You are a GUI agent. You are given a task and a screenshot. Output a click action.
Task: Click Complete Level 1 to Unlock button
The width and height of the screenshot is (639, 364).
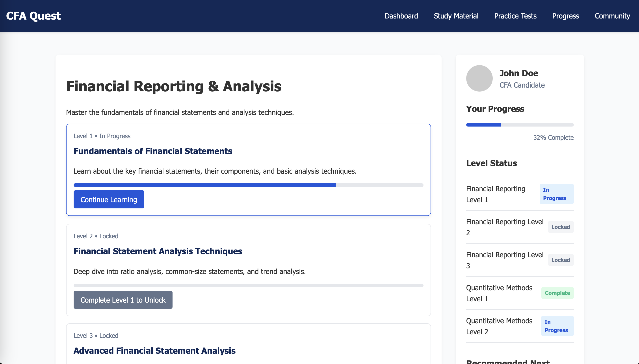tap(123, 300)
